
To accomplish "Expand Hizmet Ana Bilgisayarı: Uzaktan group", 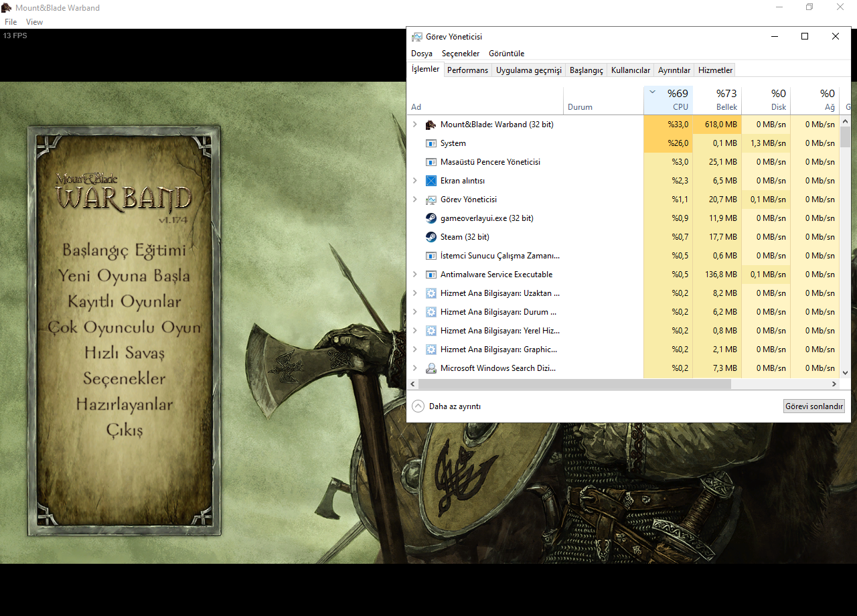I will 415,293.
